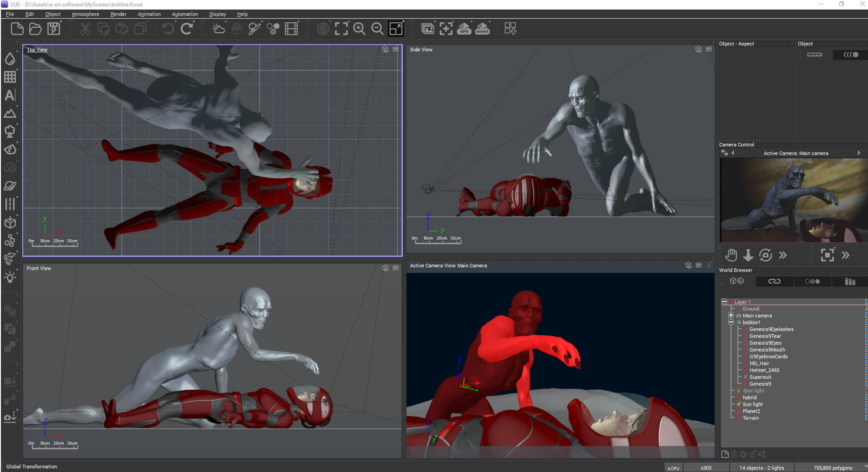The width and height of the screenshot is (868, 472).
Task: Expand more camera tools next to the rotate icon
Action: (783, 255)
